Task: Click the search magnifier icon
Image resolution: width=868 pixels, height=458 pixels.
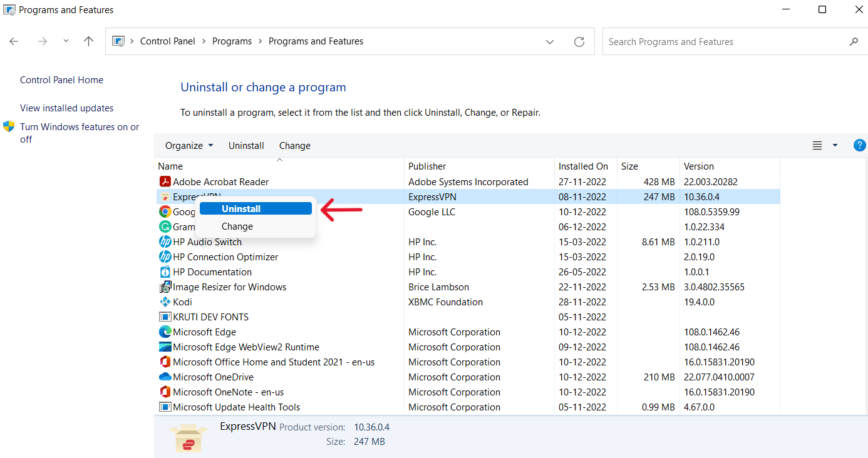Action: (854, 42)
